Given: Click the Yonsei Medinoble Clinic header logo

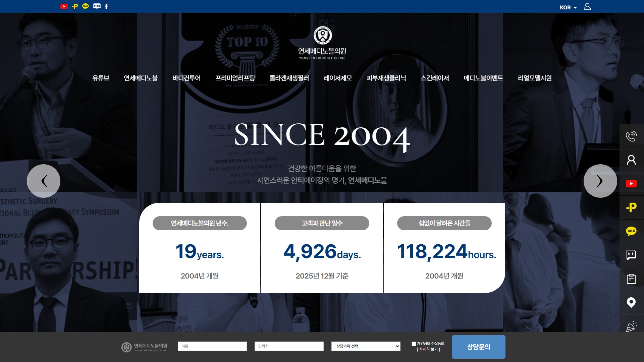Looking at the screenshot, I should click(x=322, y=43).
